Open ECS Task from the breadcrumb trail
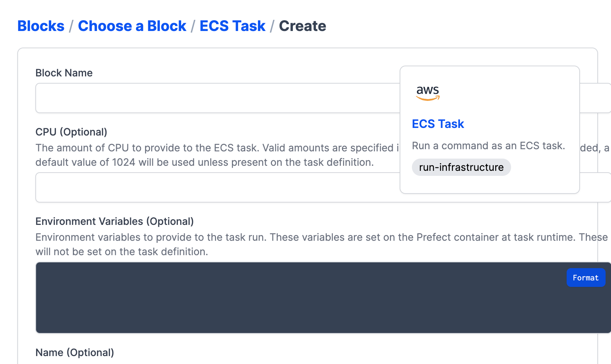The height and width of the screenshot is (364, 611). (232, 26)
